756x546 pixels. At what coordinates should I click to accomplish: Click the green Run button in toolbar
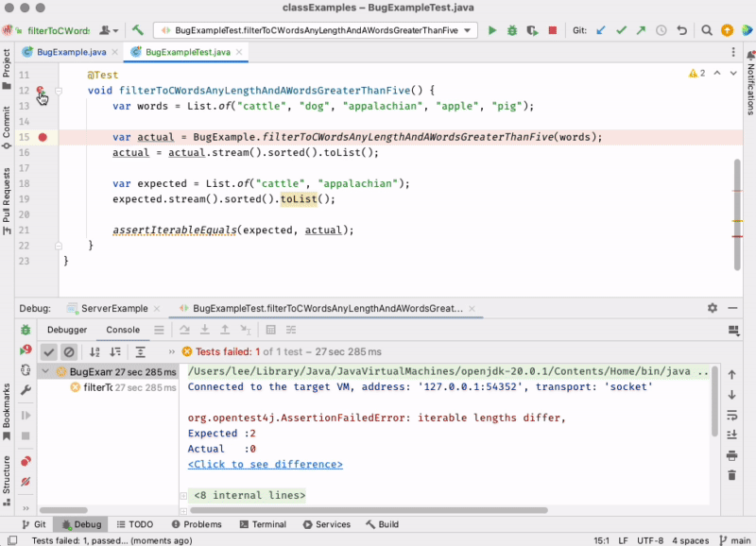coord(491,30)
